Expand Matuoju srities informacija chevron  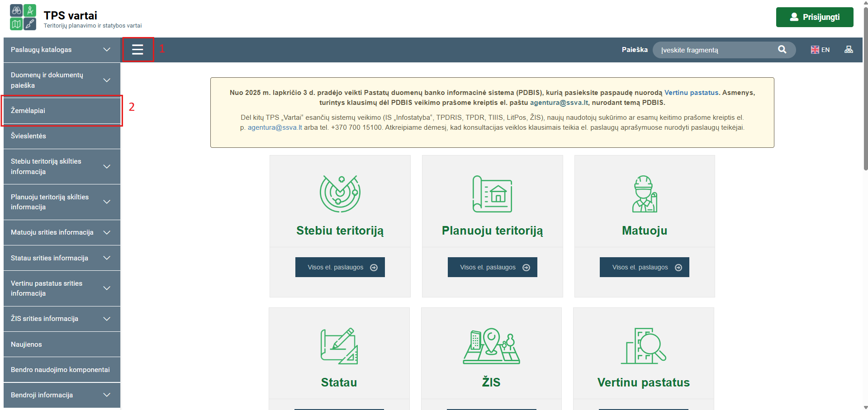click(x=107, y=232)
